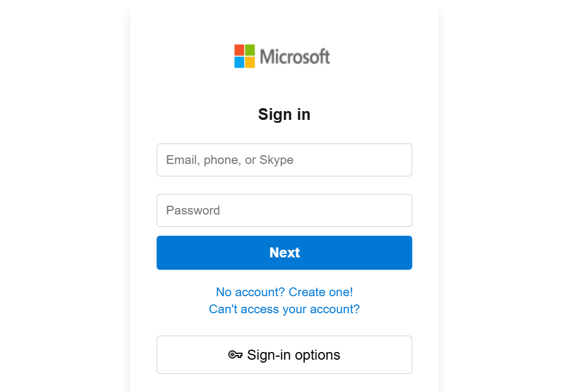This screenshot has width=563, height=392.
Task: Select the "Sign-in options" text label
Action: coord(293,355)
